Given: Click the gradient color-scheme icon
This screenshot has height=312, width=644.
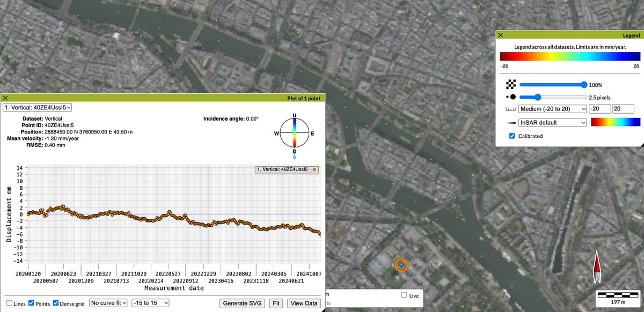Looking at the screenshot, I should pyautogui.click(x=511, y=123).
